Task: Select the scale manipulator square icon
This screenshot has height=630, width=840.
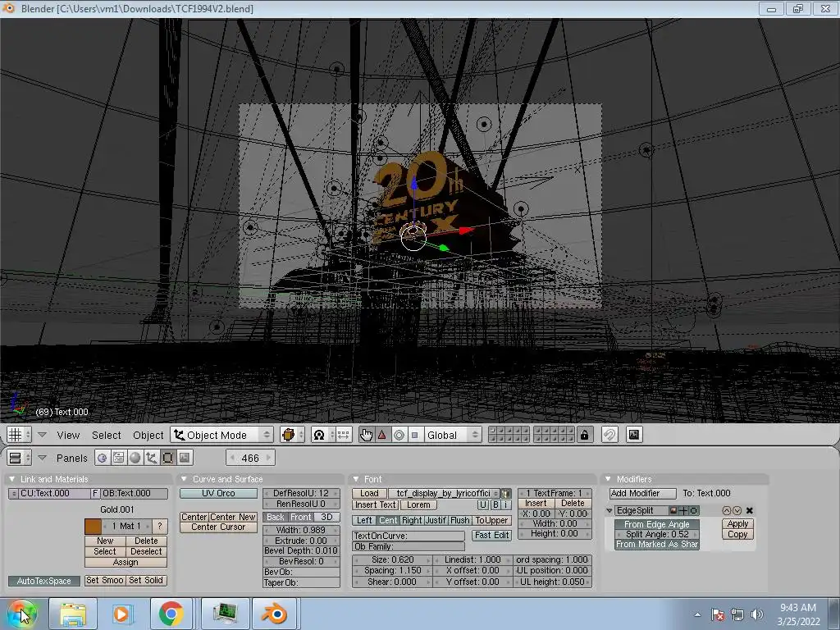Action: pos(414,435)
